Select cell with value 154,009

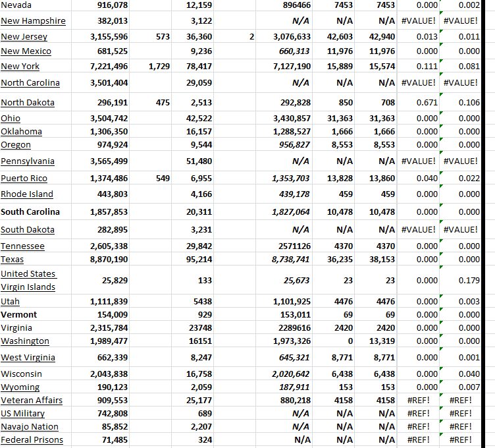tap(101, 315)
